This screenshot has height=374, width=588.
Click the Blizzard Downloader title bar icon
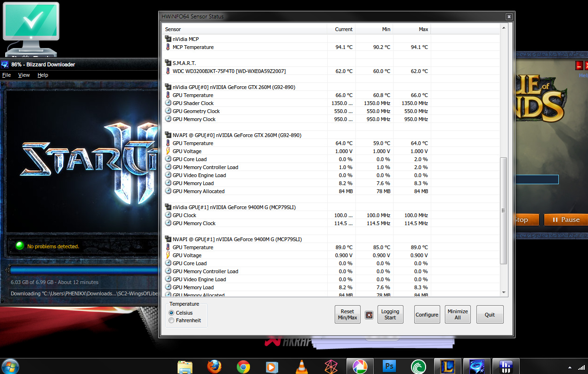coord(5,65)
